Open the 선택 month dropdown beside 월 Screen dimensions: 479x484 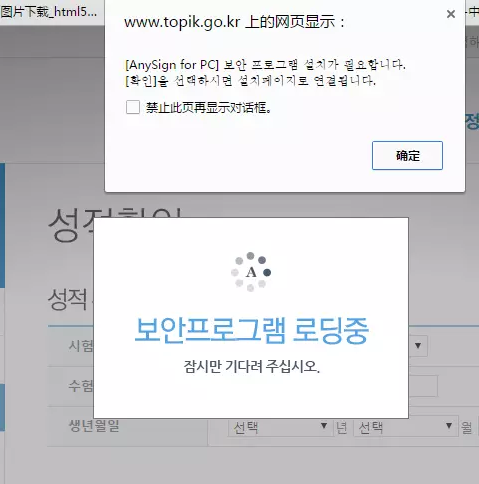click(405, 426)
